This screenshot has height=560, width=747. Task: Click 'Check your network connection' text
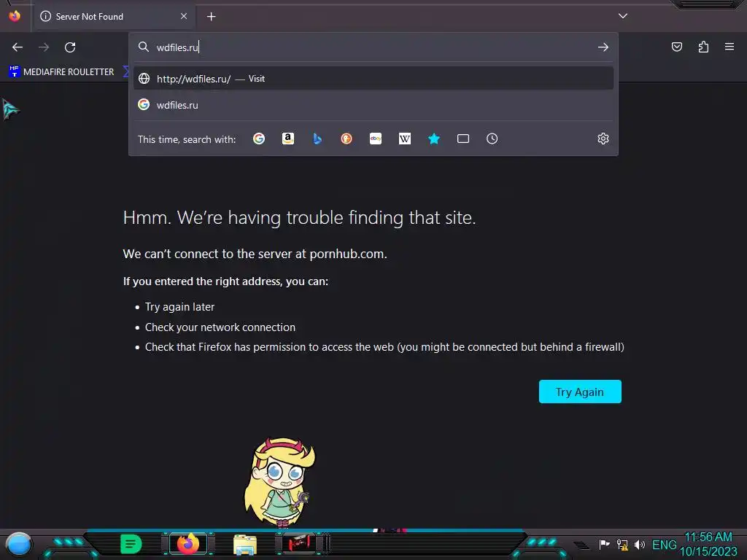point(220,327)
